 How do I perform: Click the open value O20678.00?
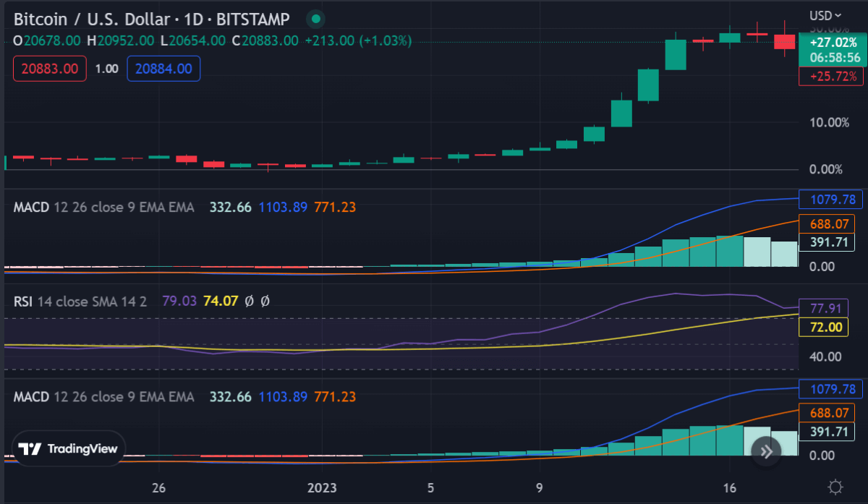pos(48,41)
